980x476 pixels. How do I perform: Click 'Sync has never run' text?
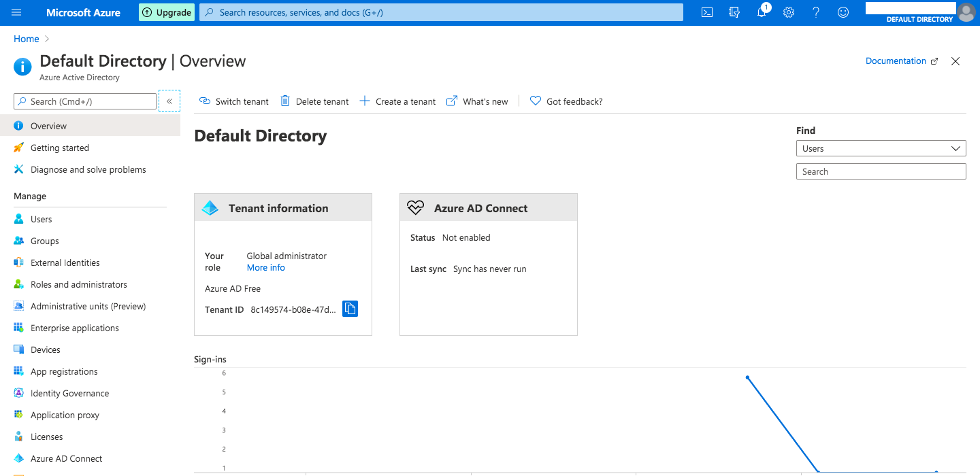(x=490, y=269)
